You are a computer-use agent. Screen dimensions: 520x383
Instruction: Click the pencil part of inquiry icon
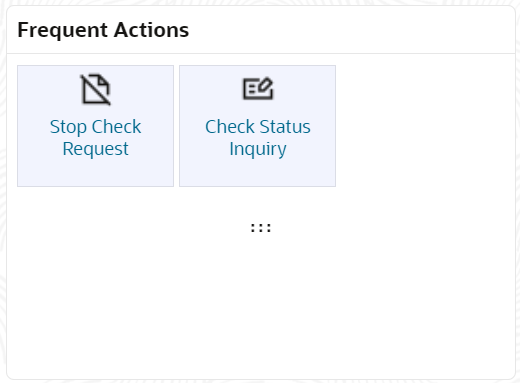pyautogui.click(x=266, y=85)
